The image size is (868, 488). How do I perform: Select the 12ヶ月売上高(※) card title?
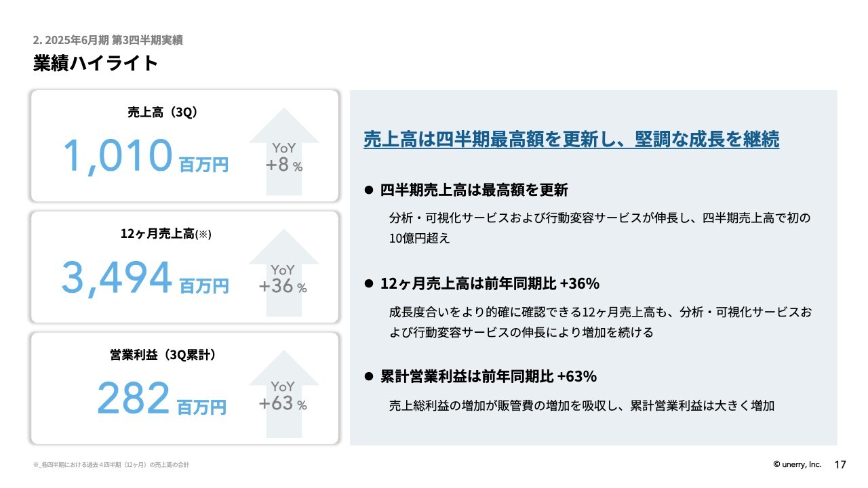pos(166,234)
